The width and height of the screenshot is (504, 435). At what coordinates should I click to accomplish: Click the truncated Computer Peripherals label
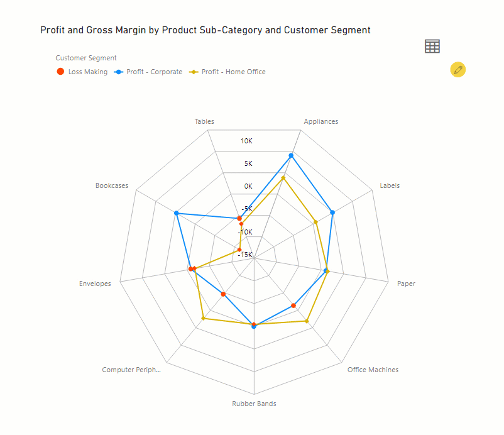tap(131, 370)
